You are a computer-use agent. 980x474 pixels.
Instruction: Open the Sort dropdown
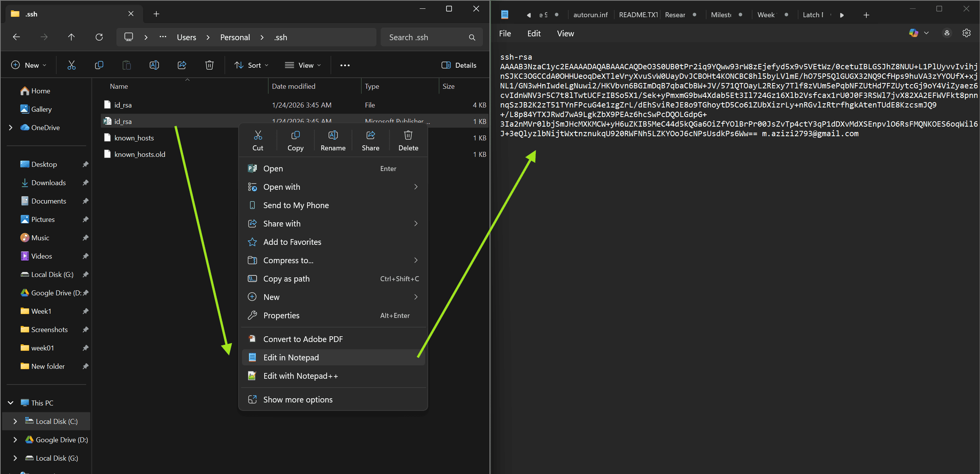pos(251,65)
